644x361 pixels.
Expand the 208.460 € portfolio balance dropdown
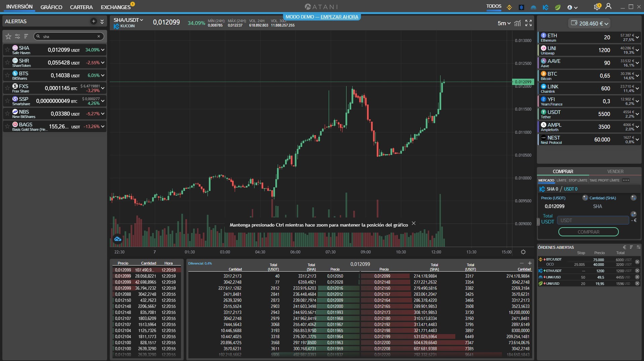[590, 24]
